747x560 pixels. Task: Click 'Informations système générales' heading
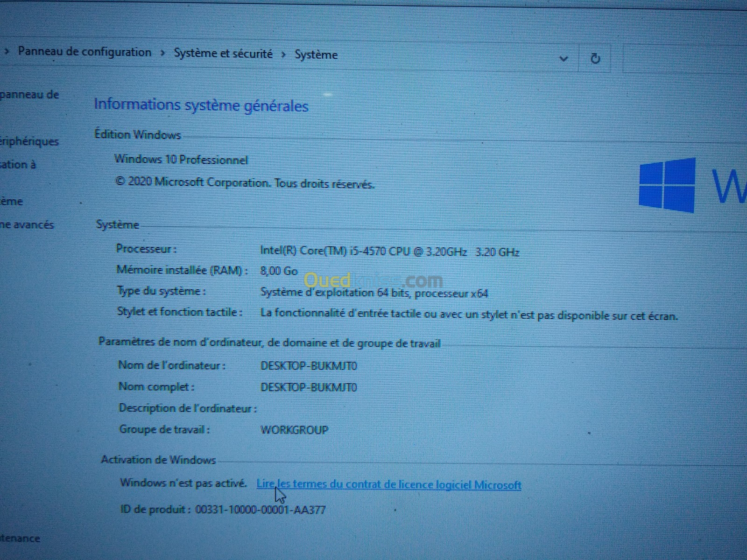201,105
